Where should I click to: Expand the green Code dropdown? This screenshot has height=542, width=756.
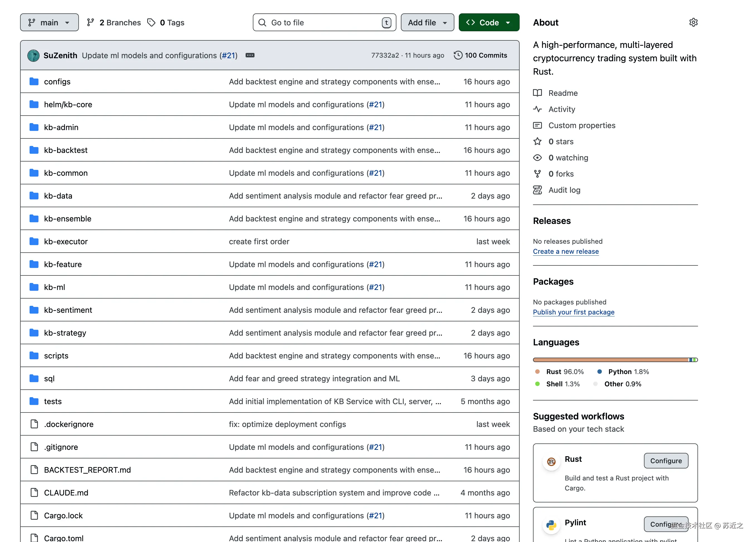[488, 22]
